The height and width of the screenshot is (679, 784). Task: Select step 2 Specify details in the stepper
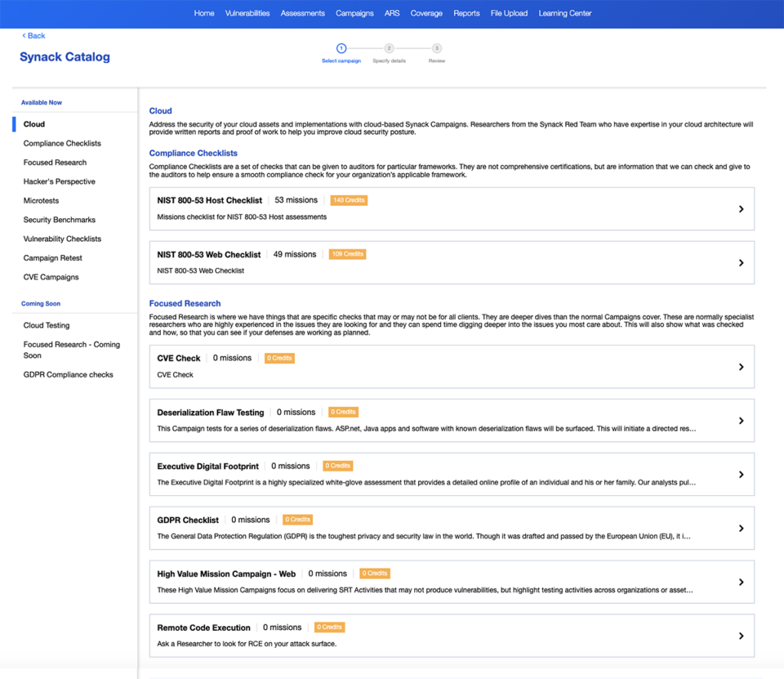coord(388,47)
